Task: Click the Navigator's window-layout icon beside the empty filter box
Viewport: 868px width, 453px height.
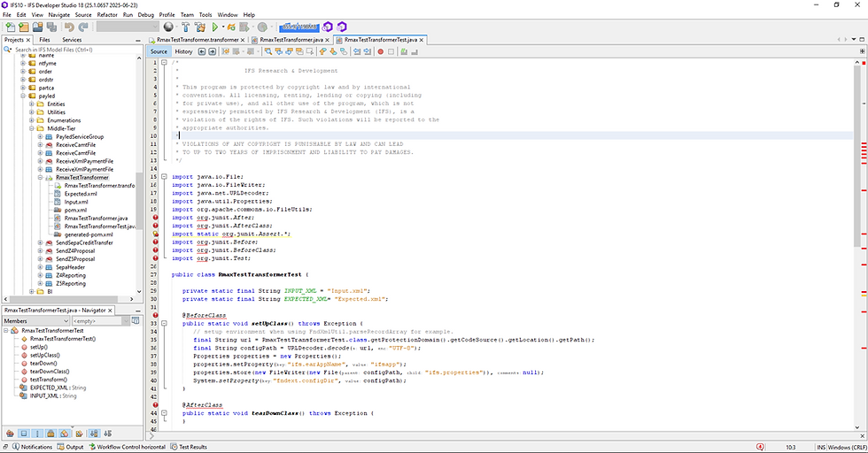Action: (x=136, y=321)
